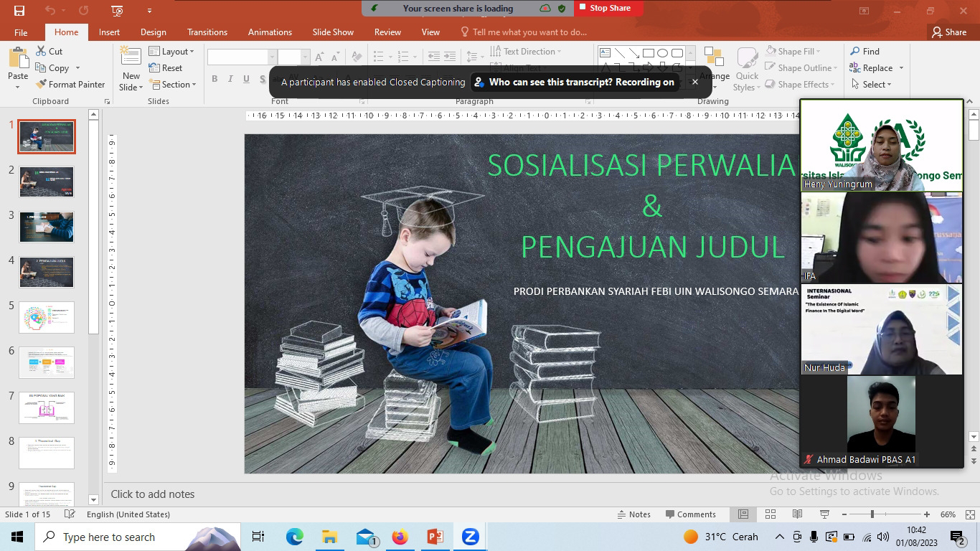Decrease list indent level
The width and height of the screenshot is (980, 551).
click(433, 56)
